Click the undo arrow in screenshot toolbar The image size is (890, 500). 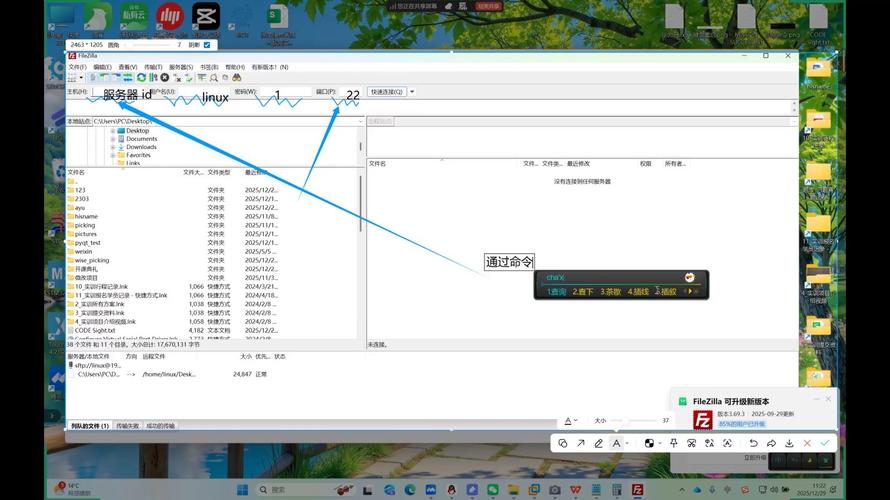(753, 443)
